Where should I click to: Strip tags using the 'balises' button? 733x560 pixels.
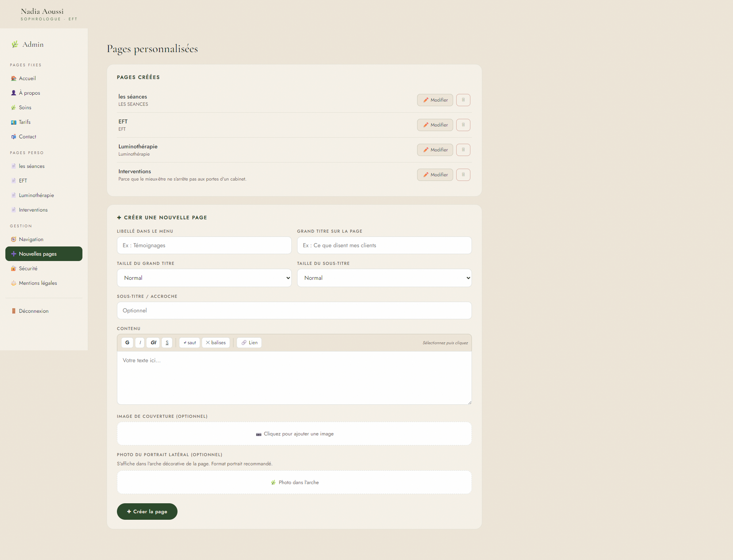pos(216,343)
